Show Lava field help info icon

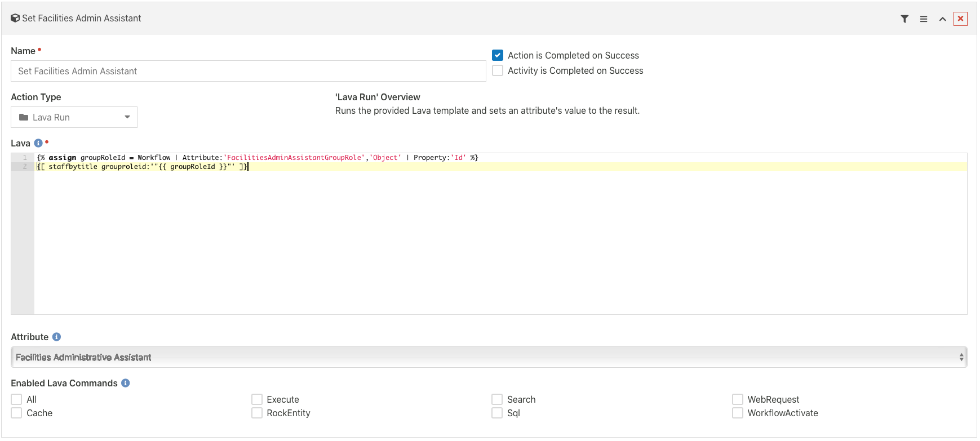pos(38,143)
